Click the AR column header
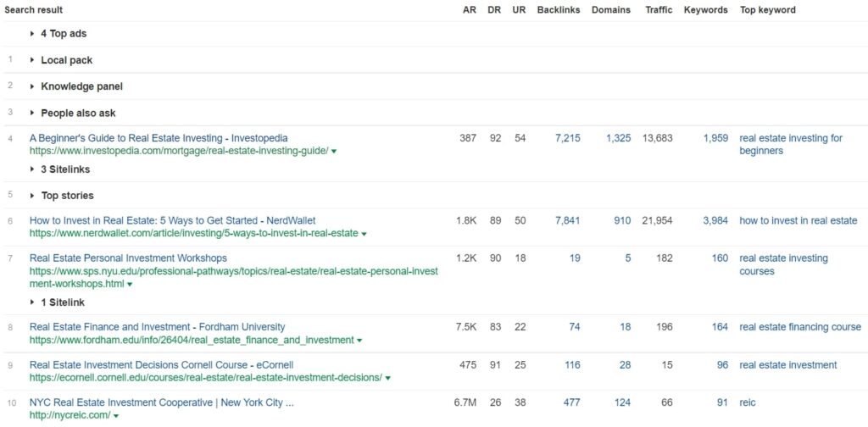 [470, 10]
